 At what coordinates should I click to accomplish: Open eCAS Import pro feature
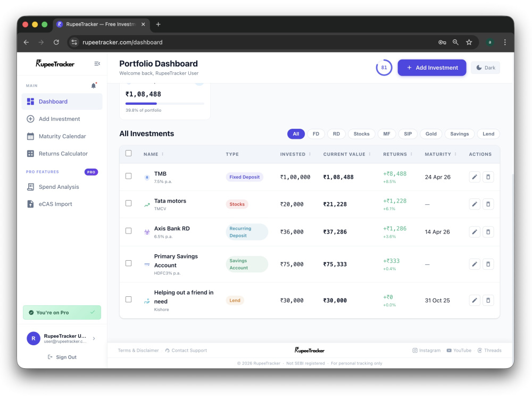pyautogui.click(x=62, y=204)
